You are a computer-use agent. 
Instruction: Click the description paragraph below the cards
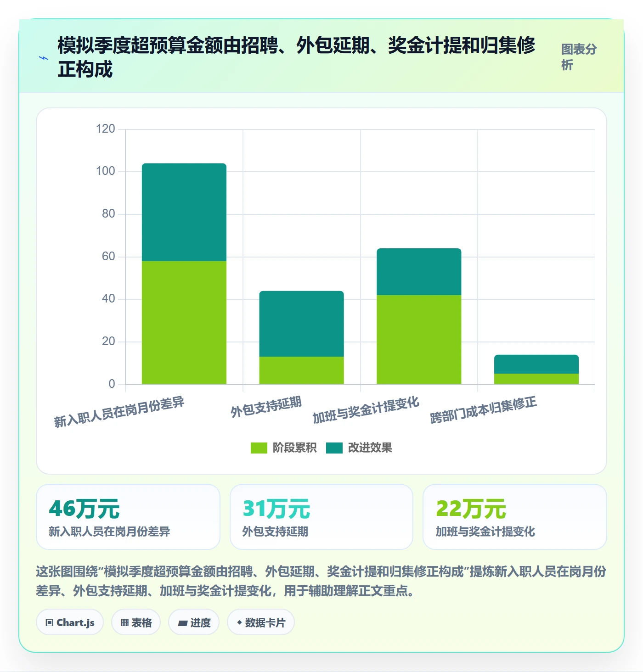click(321, 581)
